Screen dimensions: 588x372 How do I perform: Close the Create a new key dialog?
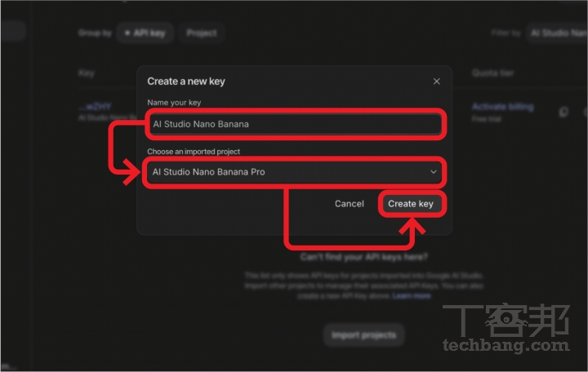(436, 82)
